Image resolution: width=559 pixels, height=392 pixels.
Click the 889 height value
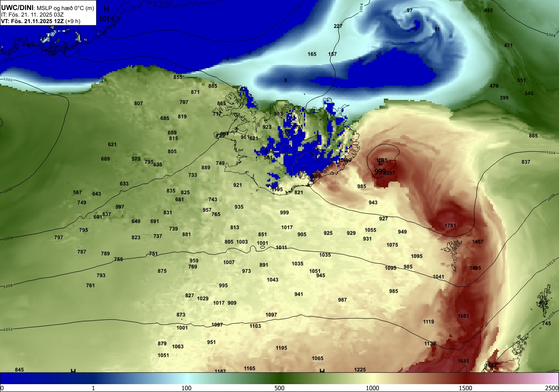coord(206,168)
